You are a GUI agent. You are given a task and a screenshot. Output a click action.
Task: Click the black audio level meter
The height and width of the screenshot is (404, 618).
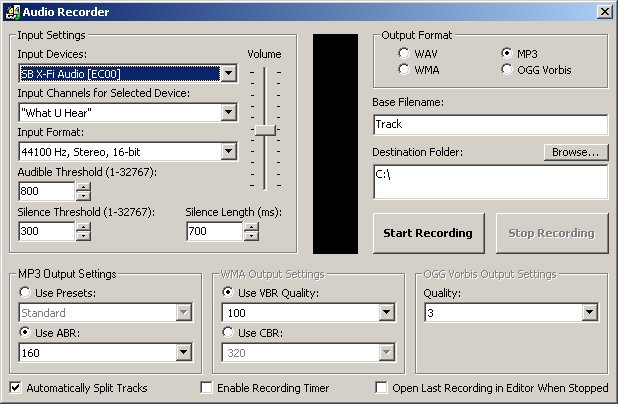tap(335, 144)
